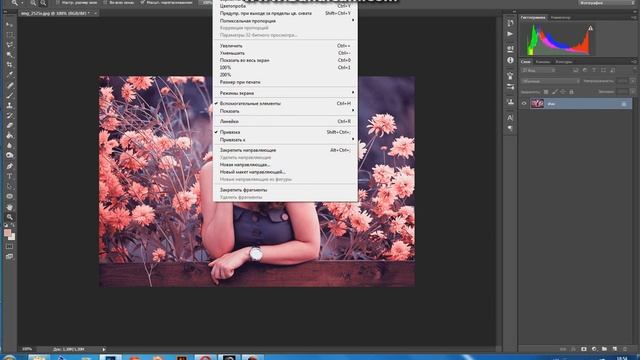
Task: Toggle Quick Mask mode icon
Action: point(9,247)
